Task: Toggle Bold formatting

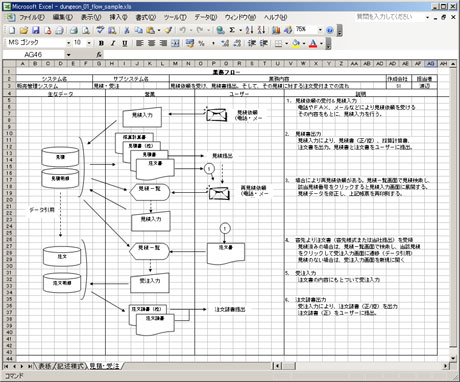Action: (101, 43)
